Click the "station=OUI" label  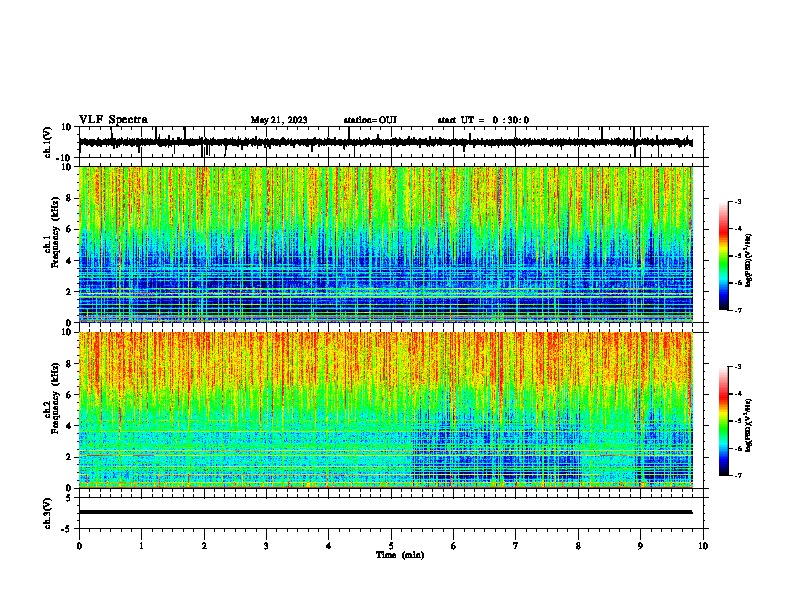(x=370, y=120)
